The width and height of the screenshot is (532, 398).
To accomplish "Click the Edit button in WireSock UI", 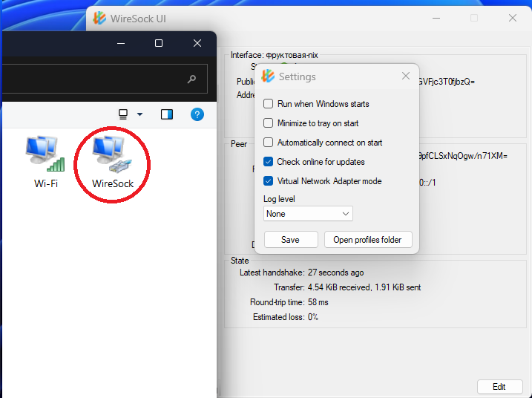I will 499,387.
